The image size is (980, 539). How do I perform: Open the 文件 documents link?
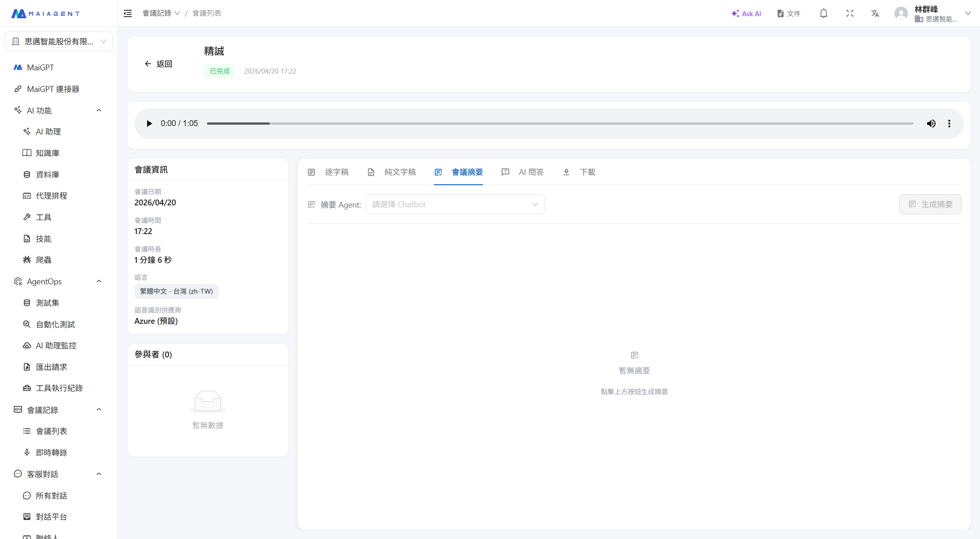[x=789, y=13]
